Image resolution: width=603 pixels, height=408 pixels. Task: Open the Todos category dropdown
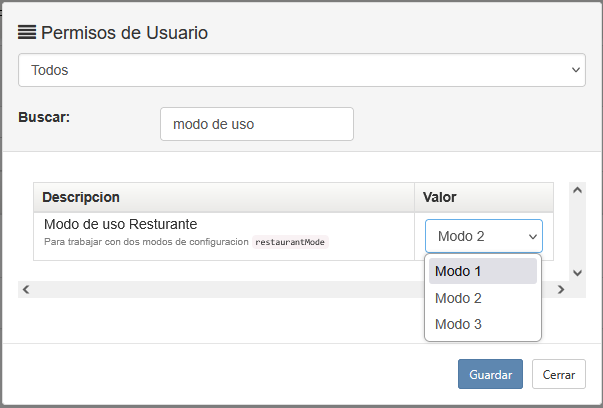click(x=302, y=70)
